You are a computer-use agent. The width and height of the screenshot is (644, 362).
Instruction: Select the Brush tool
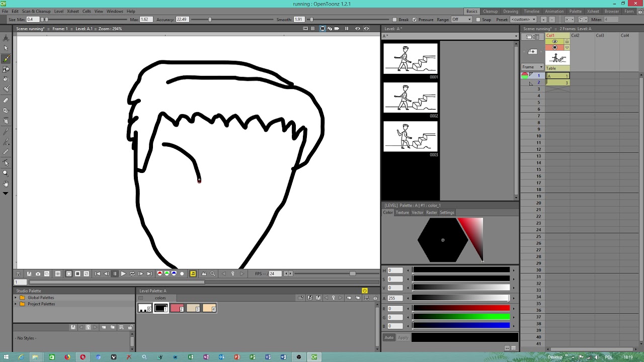coord(6,59)
